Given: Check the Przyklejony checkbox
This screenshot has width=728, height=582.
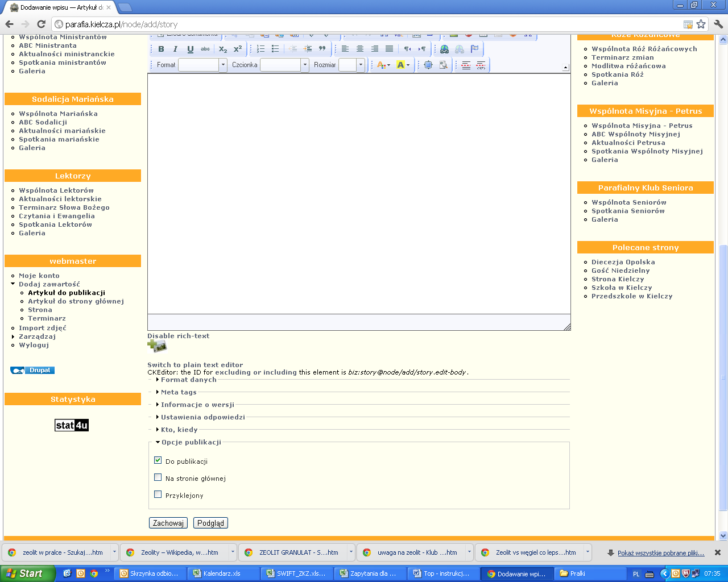Looking at the screenshot, I should [x=158, y=494].
